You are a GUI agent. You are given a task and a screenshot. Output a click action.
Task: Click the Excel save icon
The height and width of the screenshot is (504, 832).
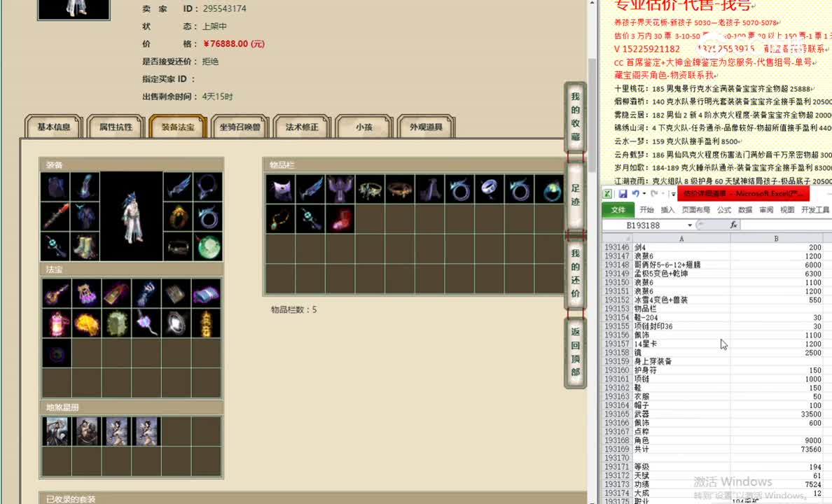coord(623,194)
